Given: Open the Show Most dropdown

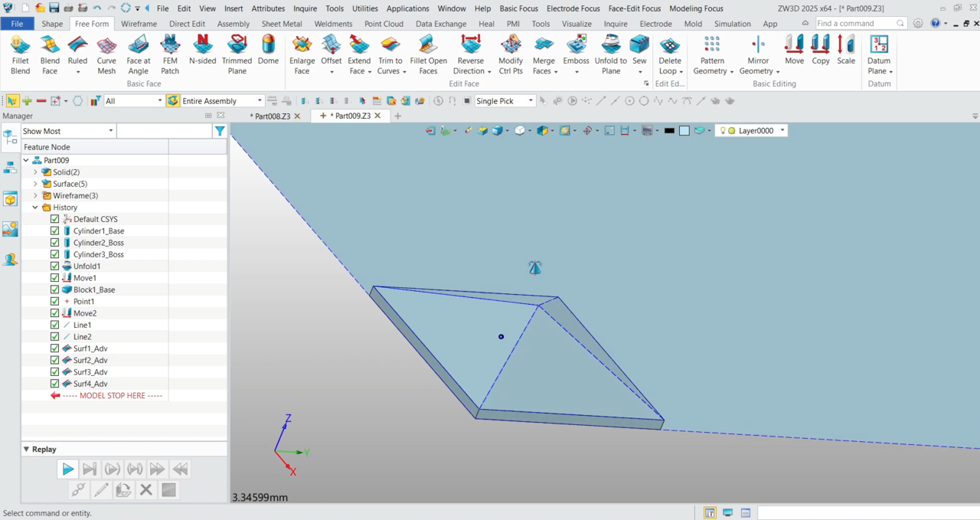Looking at the screenshot, I should (x=67, y=131).
